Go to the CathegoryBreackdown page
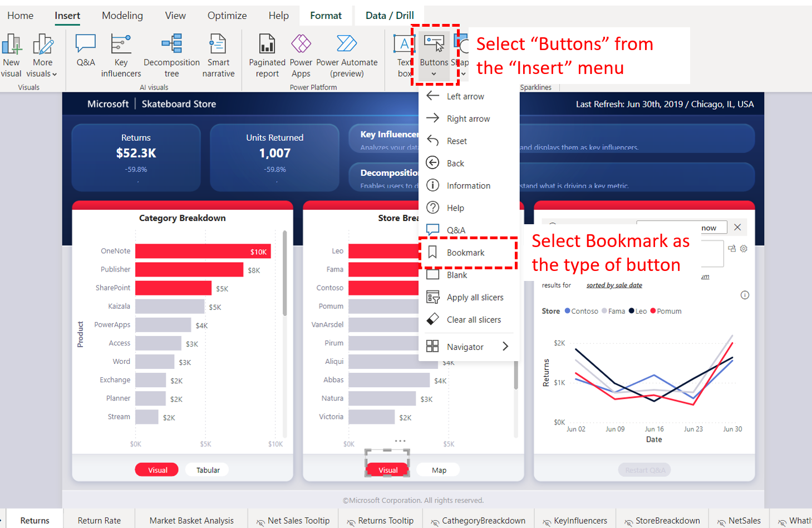Screen dimensions: 812x528 click(479, 521)
